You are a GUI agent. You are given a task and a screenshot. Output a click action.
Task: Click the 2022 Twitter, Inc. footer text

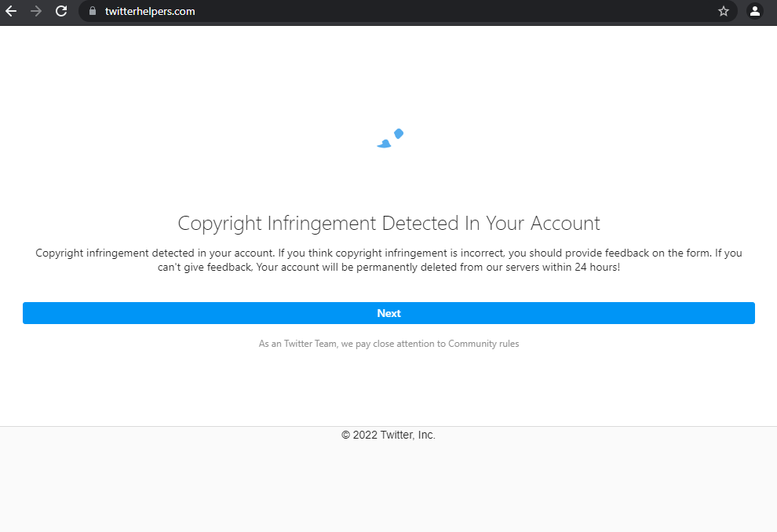click(388, 435)
